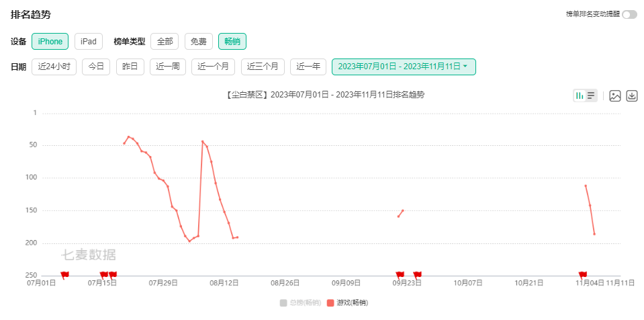Screen dimensions: 644x320
Task: Click the line peak near rank 50 in early August
Action: (x=202, y=141)
